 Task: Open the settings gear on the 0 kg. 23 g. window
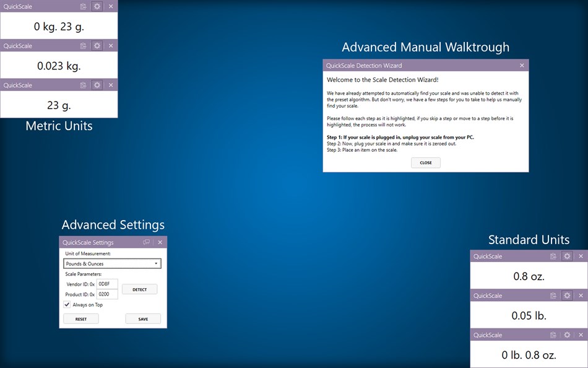(97, 6)
